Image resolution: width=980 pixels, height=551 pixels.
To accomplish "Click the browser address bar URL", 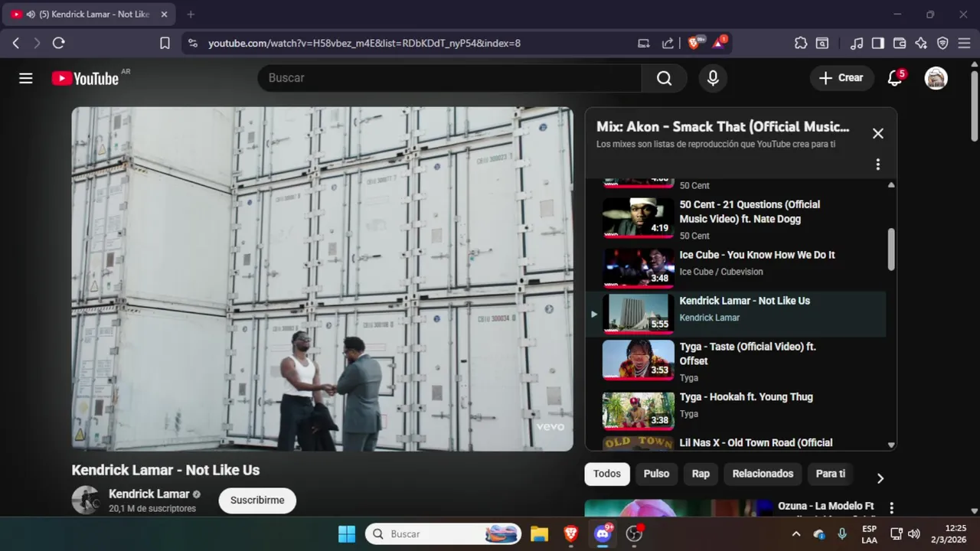I will 364,44.
